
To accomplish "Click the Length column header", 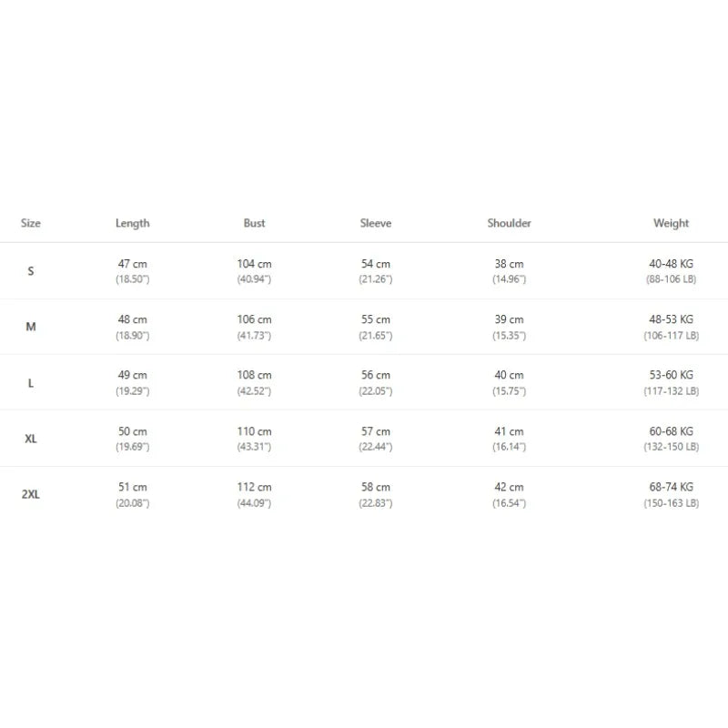I will pos(133,223).
